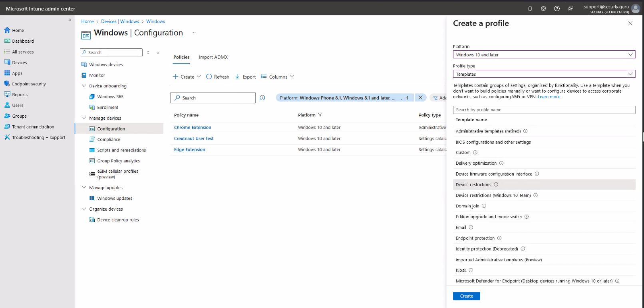
Task: Click the Users icon in the sidebar
Action: pyautogui.click(x=7, y=105)
